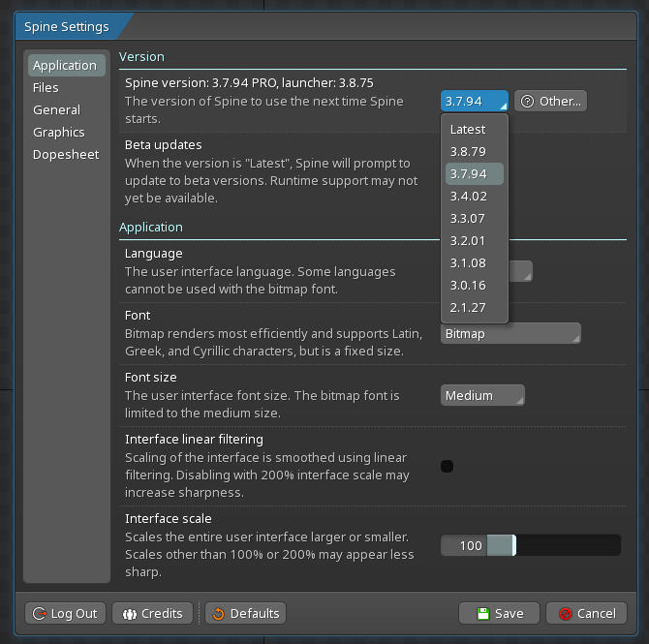Open the General settings category
The image size is (649, 644).
coord(67,110)
